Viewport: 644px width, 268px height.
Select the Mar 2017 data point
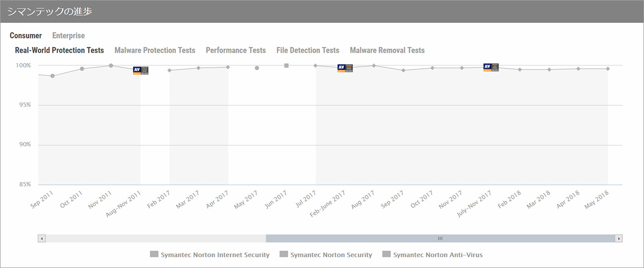(x=199, y=68)
